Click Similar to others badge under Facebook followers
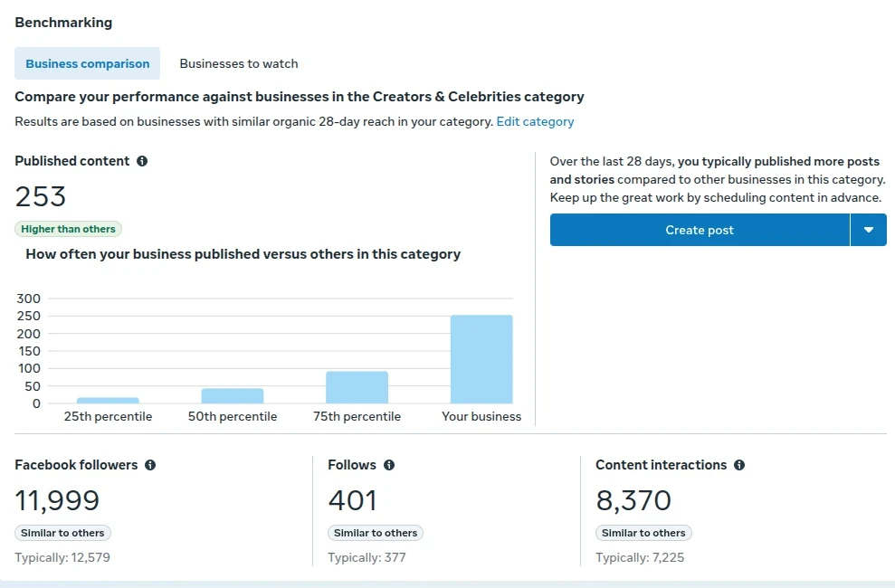The height and width of the screenshot is (588, 895). tap(62, 533)
